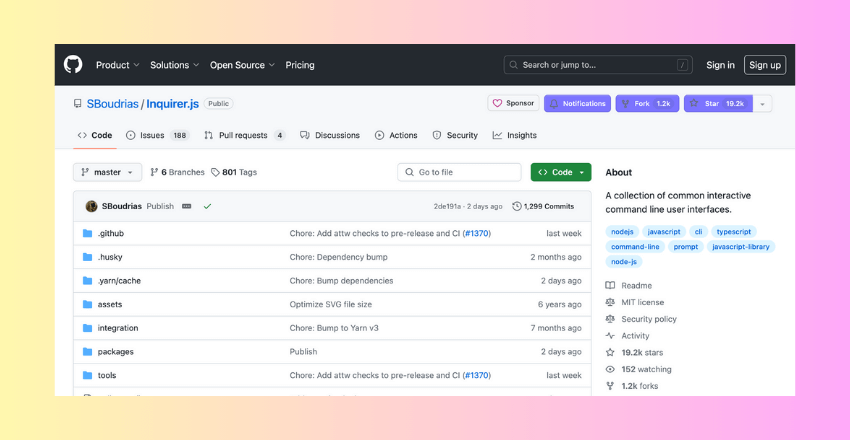Open #1370 link in .github row
Image resolution: width=850 pixels, height=440 pixels.
click(476, 234)
